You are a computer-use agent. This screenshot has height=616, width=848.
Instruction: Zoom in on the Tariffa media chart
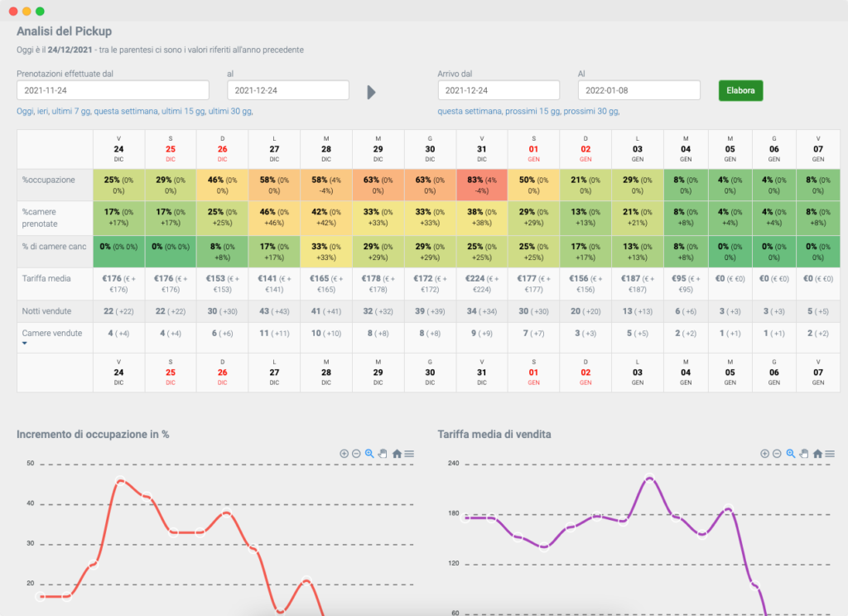[x=764, y=454]
